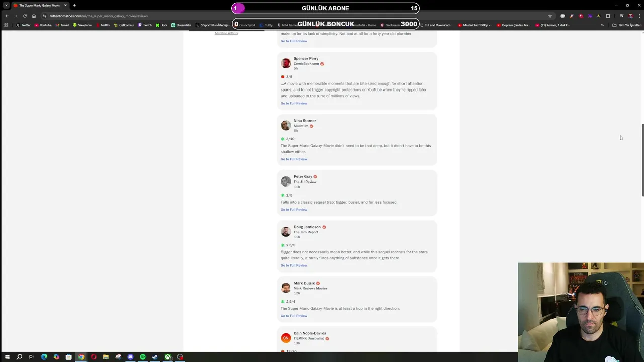The height and width of the screenshot is (362, 644).
Task: Open the Tüm Yer İşaretleri bookmarks folder
Action: [626, 25]
